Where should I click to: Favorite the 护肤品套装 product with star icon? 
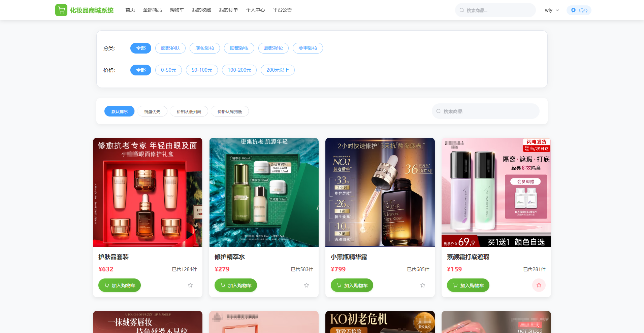click(x=190, y=285)
